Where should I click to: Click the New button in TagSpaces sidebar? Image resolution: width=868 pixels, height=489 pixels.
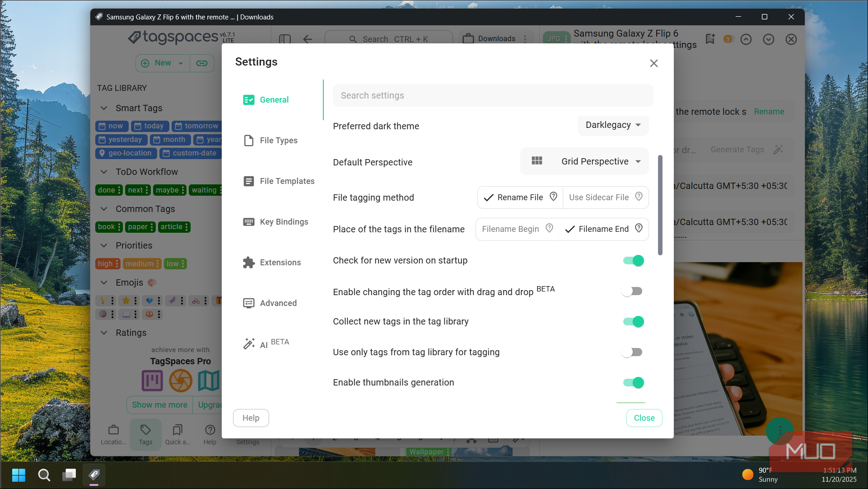[x=163, y=63]
